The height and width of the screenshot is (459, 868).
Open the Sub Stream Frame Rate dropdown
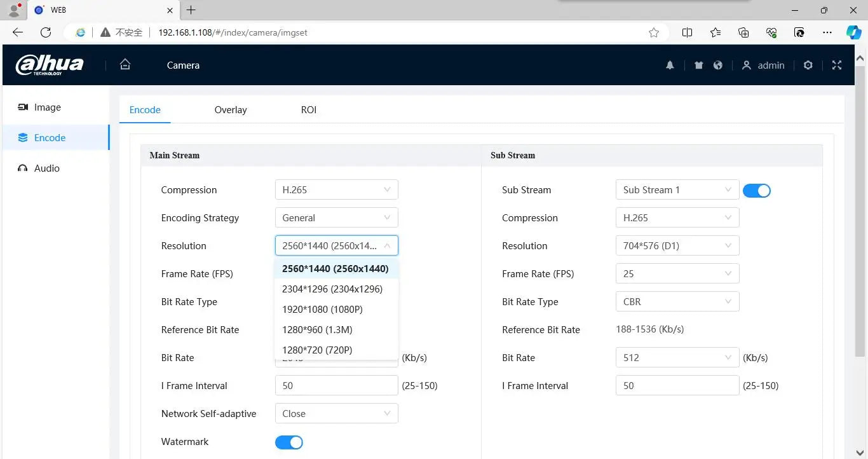coord(677,273)
